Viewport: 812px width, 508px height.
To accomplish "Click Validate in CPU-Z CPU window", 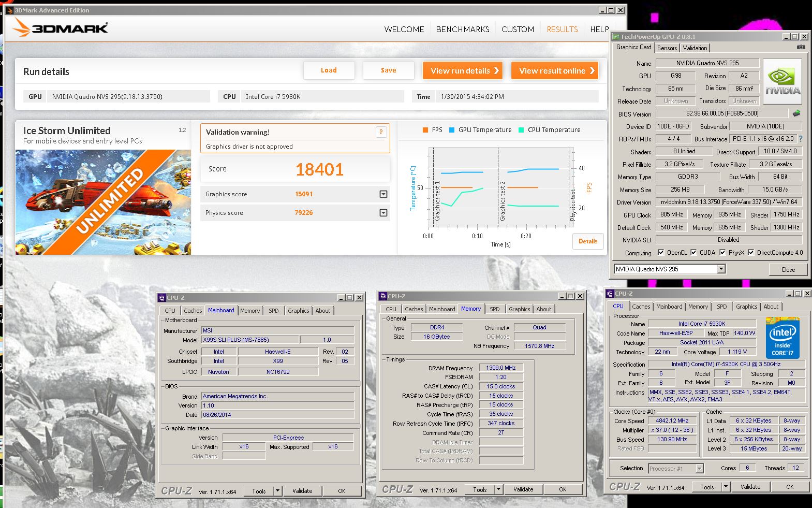I will [x=750, y=487].
